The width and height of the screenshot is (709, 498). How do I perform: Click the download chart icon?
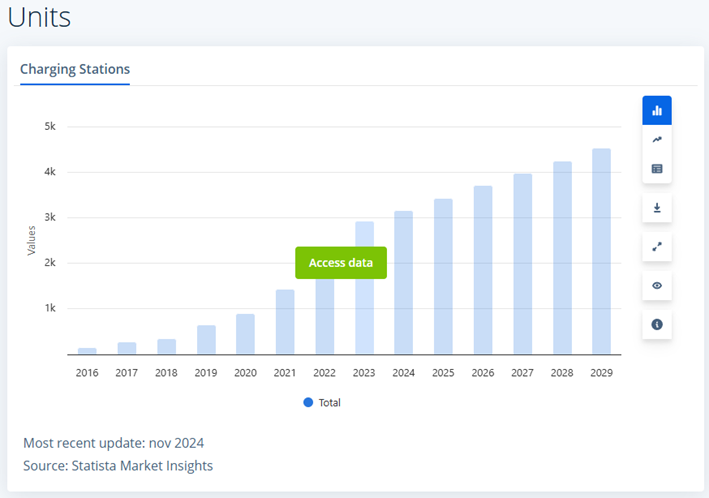657,208
